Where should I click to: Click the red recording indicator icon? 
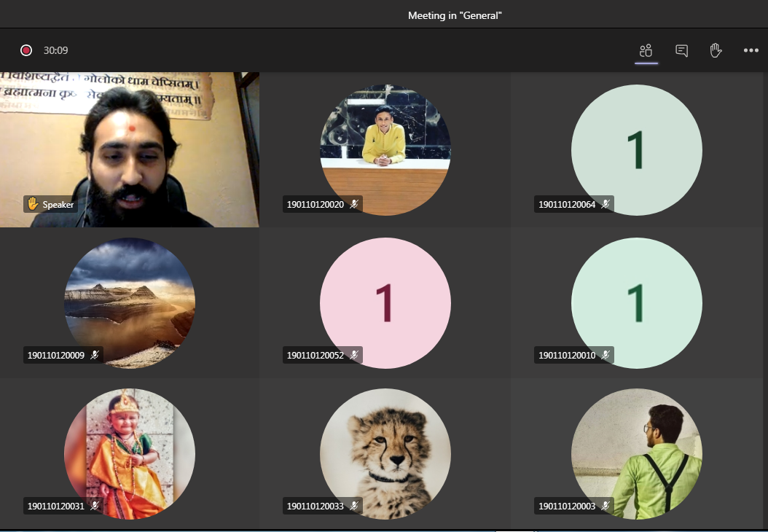(x=26, y=51)
